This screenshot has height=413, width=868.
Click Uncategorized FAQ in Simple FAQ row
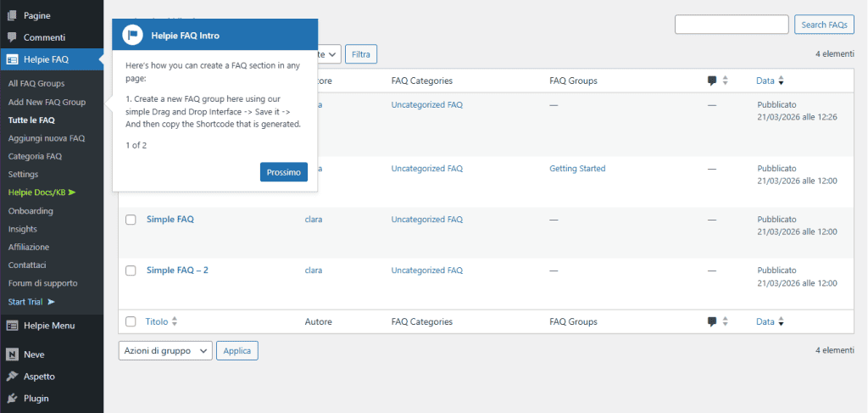pyautogui.click(x=427, y=220)
